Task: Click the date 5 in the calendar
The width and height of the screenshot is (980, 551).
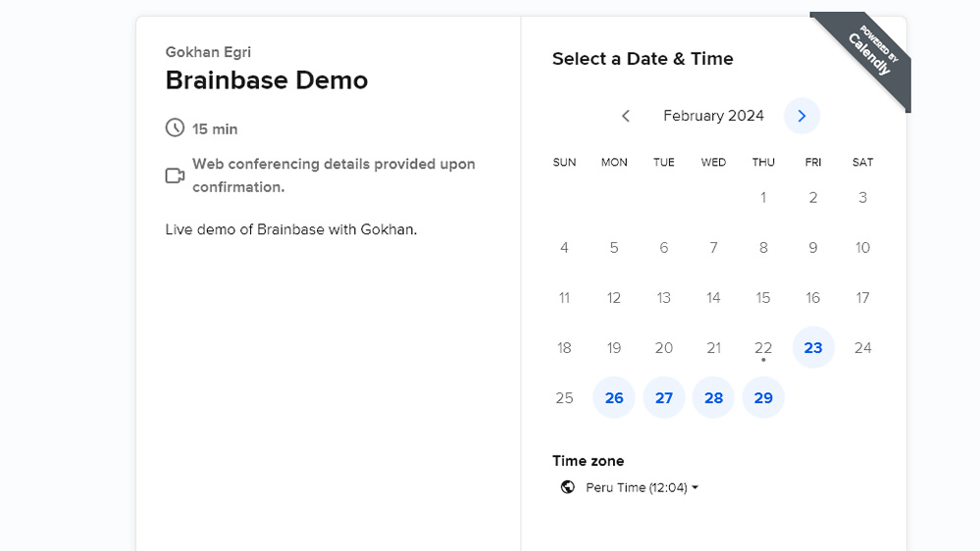Action: click(x=614, y=247)
